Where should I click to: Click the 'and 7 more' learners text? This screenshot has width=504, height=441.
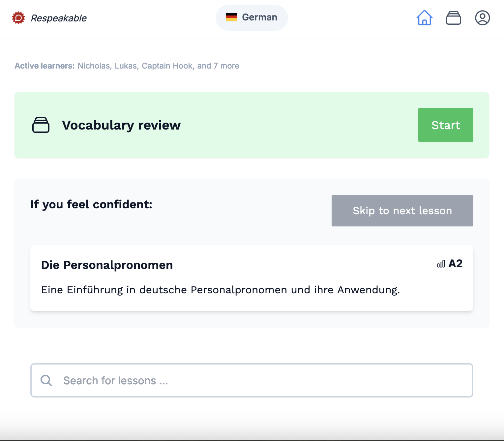click(218, 66)
